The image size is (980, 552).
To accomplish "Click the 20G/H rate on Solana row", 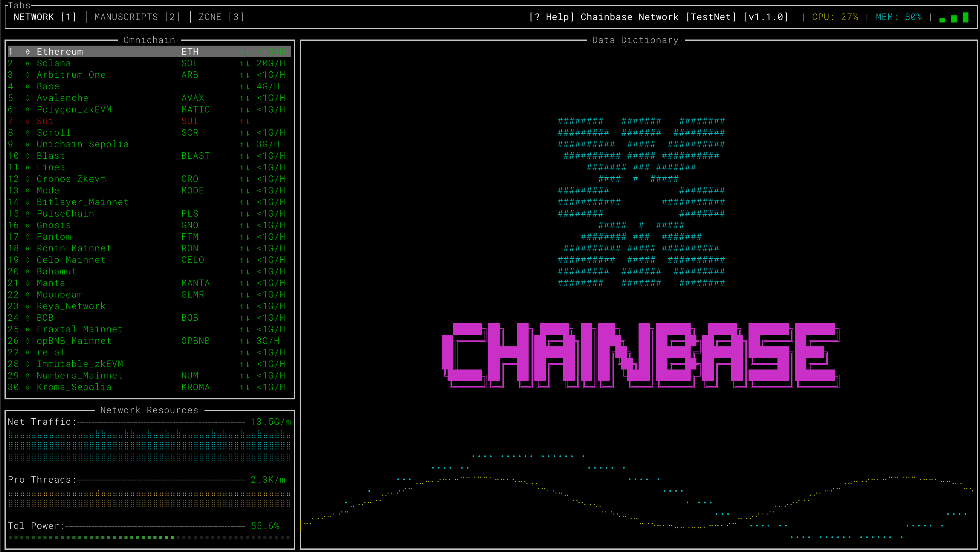I will pos(270,64).
